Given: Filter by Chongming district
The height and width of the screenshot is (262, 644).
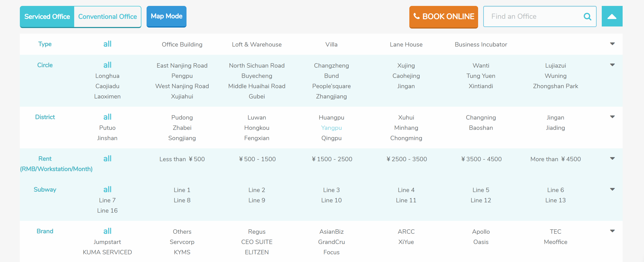Looking at the screenshot, I should pos(406,138).
